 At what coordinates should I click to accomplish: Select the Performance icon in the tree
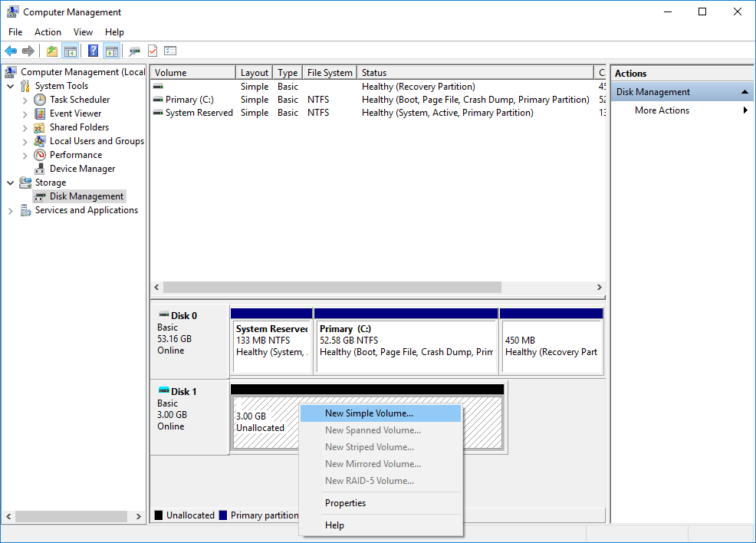[x=40, y=154]
